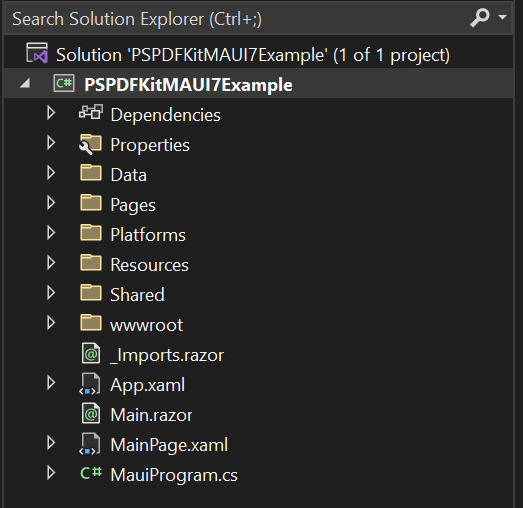This screenshot has width=523, height=508.
Task: Select the Resources folder name
Action: pos(149,265)
